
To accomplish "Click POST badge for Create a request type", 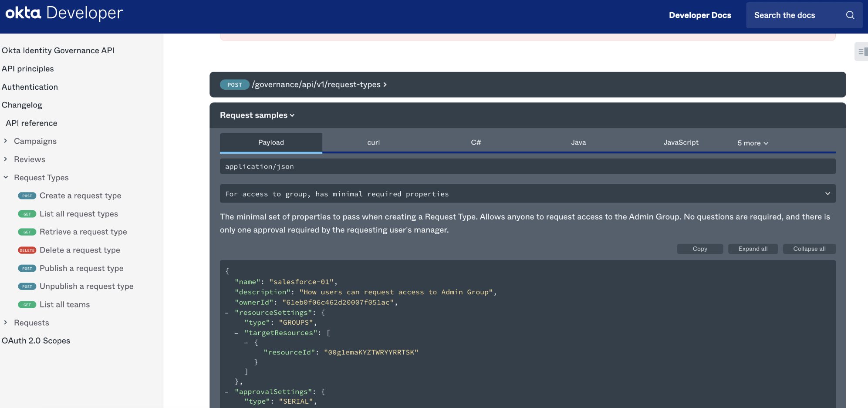I will click(27, 196).
